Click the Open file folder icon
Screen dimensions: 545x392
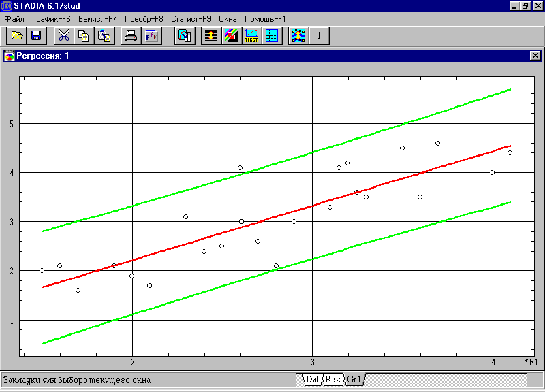(x=16, y=35)
